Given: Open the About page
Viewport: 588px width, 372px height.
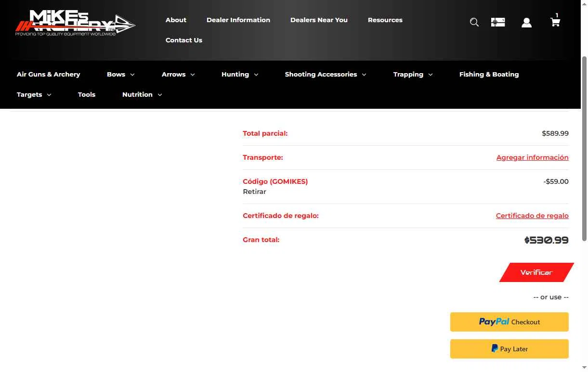Looking at the screenshot, I should [176, 20].
